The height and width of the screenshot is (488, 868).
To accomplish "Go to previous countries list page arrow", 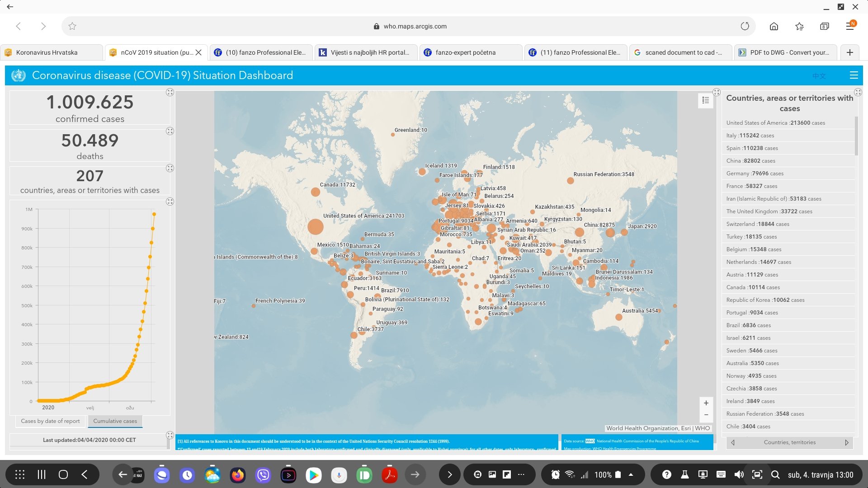I will [x=733, y=443].
